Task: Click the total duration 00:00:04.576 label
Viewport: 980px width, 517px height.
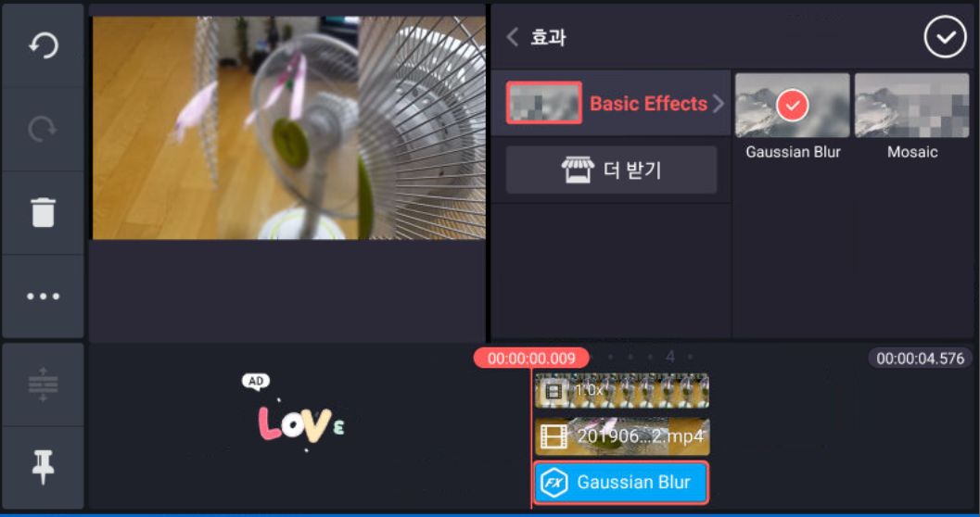Action: 920,359
